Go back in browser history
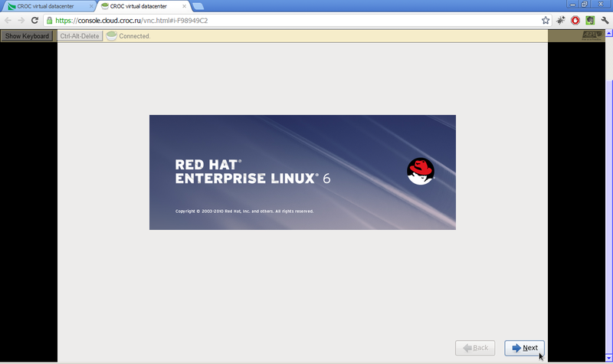 click(x=8, y=21)
